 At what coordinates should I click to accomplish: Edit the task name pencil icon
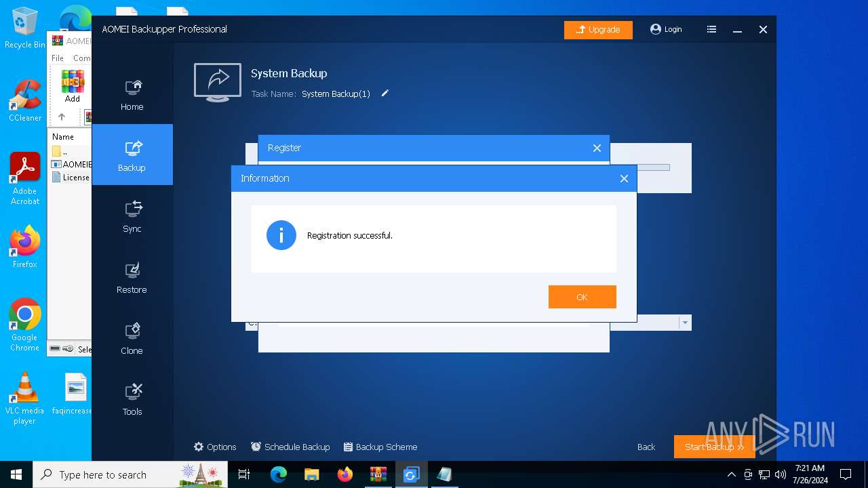(x=385, y=94)
